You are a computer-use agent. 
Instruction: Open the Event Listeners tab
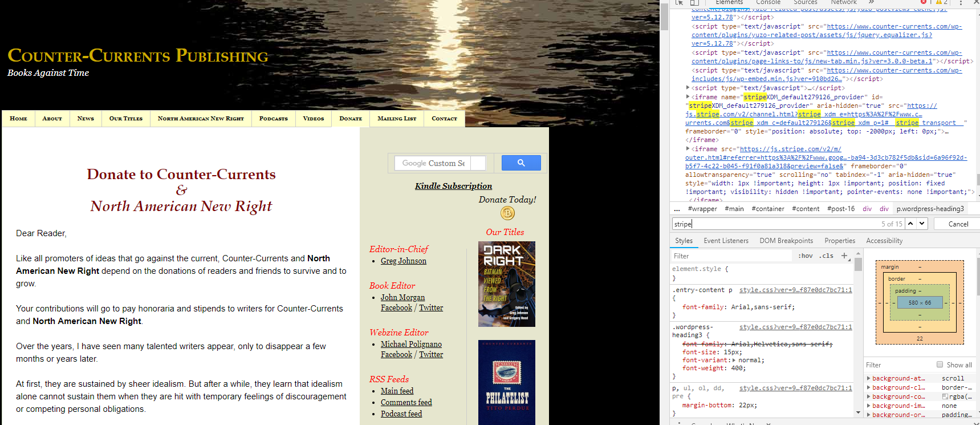click(x=726, y=241)
